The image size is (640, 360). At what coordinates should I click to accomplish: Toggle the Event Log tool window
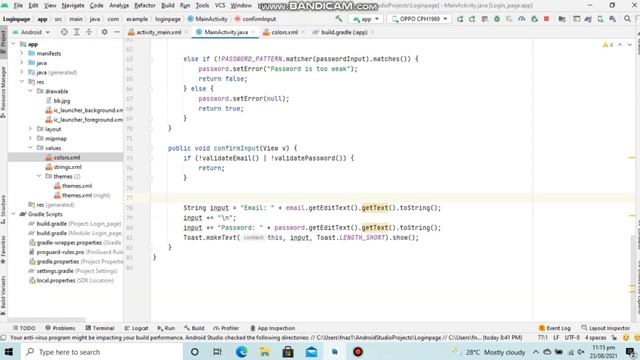tap(554, 328)
